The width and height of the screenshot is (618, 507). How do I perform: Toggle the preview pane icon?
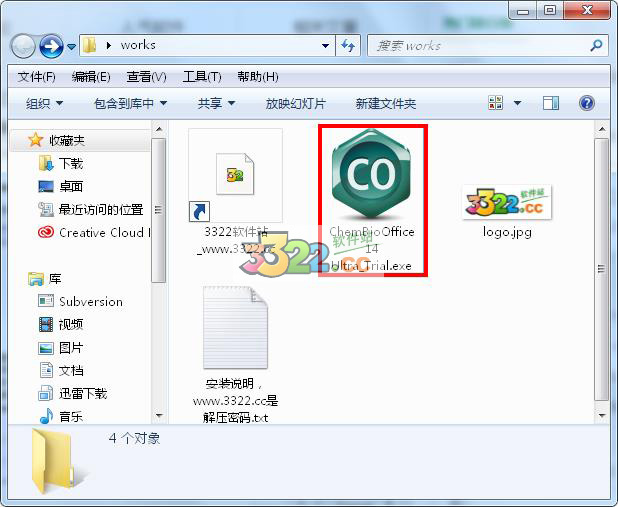[x=551, y=103]
